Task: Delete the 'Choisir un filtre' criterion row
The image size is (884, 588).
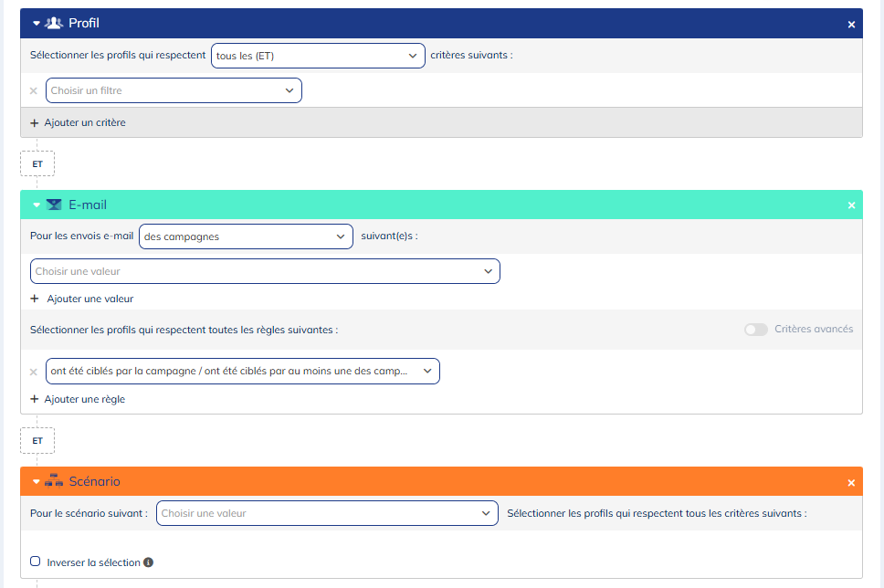Action: [x=34, y=90]
